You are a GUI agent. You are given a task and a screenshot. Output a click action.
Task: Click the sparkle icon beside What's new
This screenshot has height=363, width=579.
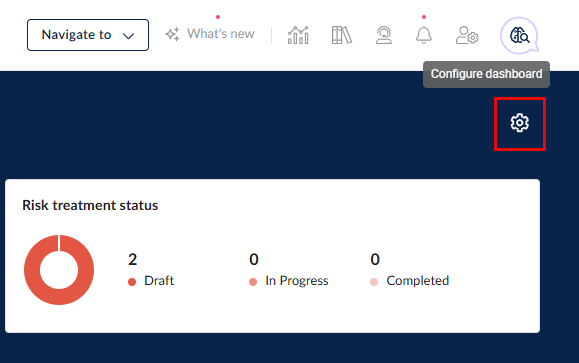(x=172, y=34)
